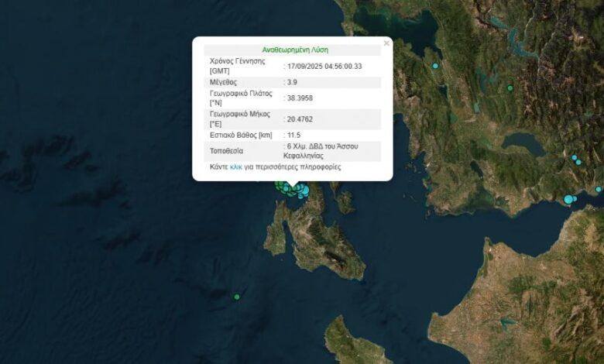This screenshot has width=604, height=364.
Task: Click the largest cyan marker beside the popup pointer
Action: [305, 190]
